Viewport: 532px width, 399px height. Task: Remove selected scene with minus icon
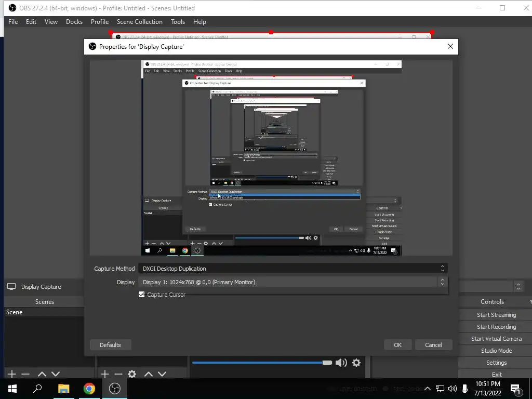click(x=25, y=374)
